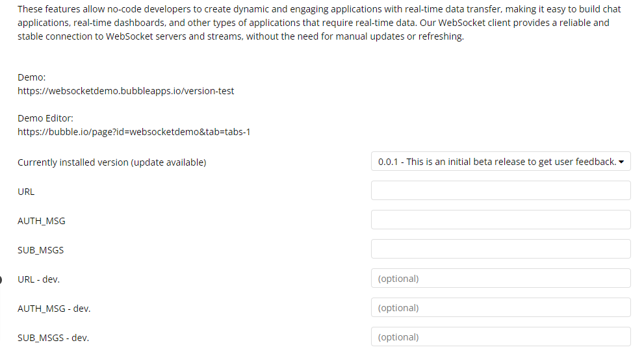
Task: Click the "Currently installed version (update available)" label
Action: click(x=112, y=162)
